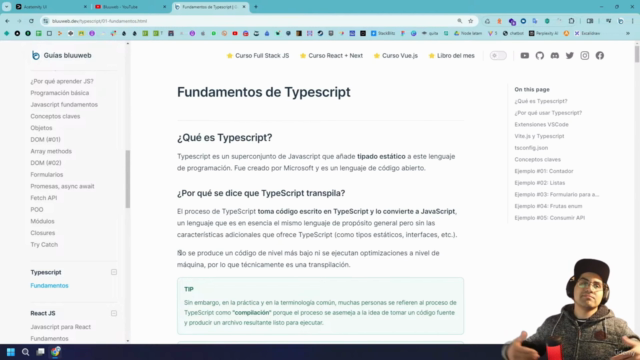The width and height of the screenshot is (640, 360).
Task: Open the Twitter icon in header
Action: coord(570,56)
